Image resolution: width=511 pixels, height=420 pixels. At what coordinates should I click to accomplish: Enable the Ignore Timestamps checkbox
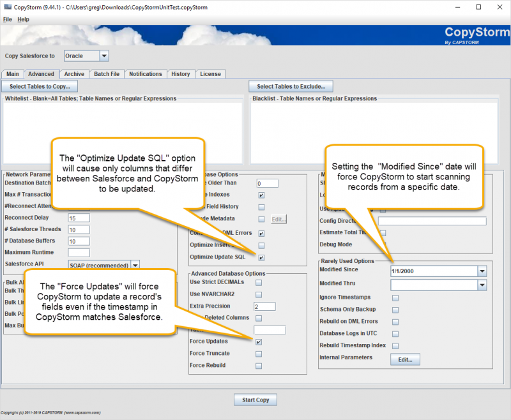[x=393, y=297]
